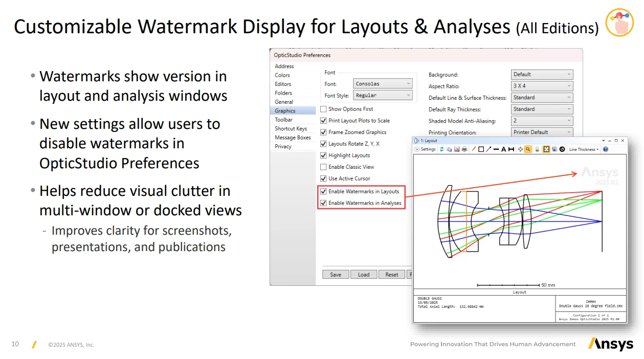Screen dimensions: 644x359
Task: Click the lock window icon
Action: 537,149
